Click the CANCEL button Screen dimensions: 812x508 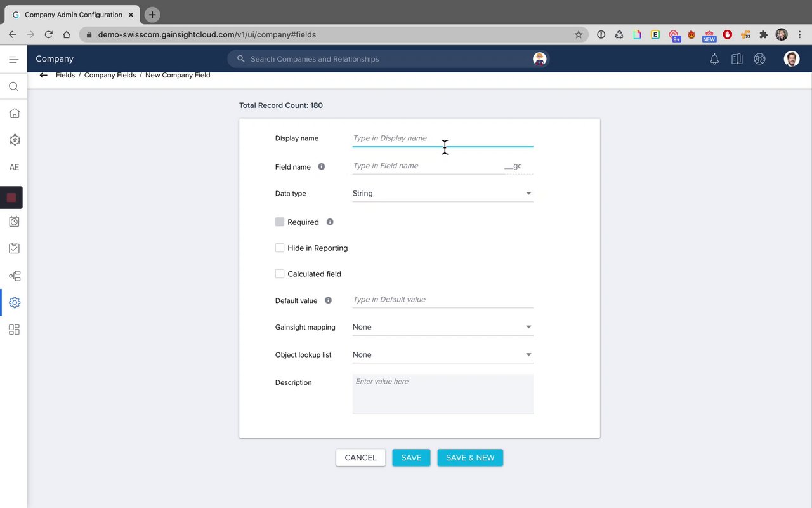(360, 458)
